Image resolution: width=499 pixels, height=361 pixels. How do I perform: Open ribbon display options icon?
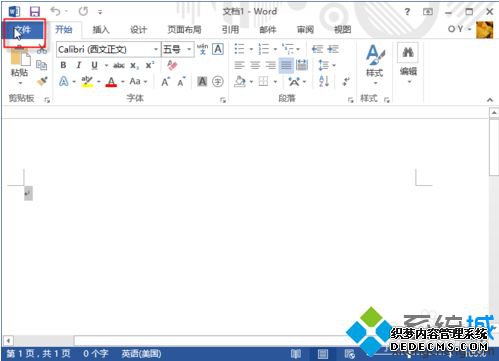point(428,12)
